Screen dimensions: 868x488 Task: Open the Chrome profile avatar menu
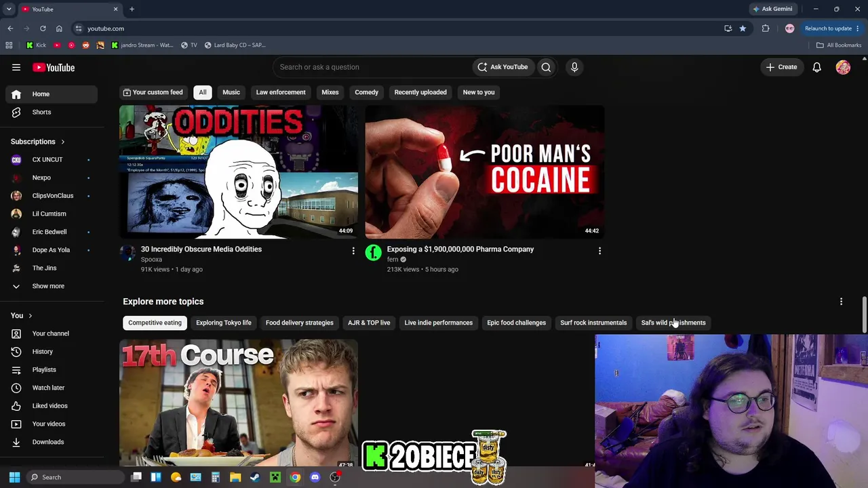[789, 28]
